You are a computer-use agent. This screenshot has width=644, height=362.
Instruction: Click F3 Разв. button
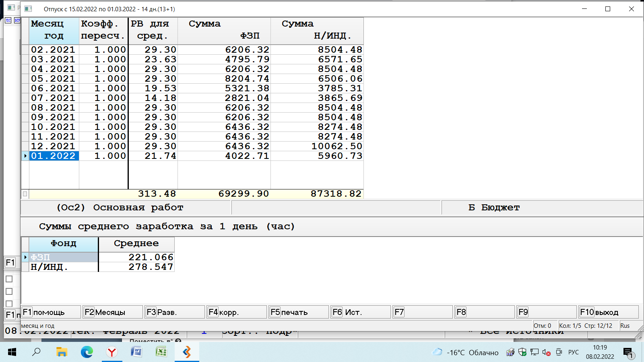pyautogui.click(x=175, y=312)
